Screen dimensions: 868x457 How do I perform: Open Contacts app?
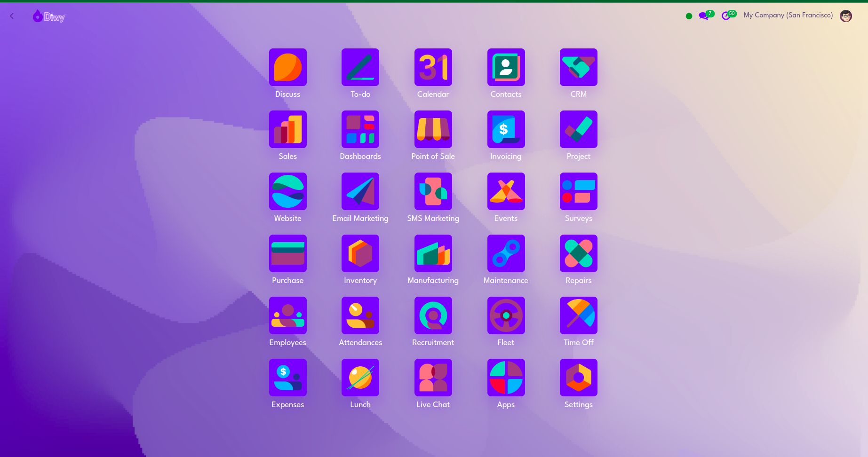[x=506, y=67]
